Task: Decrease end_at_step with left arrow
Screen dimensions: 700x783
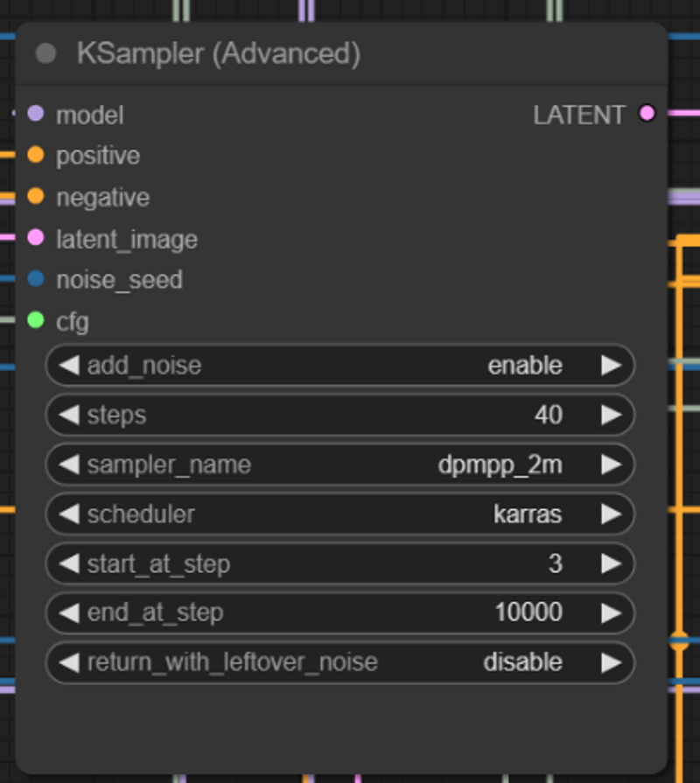Action: click(68, 613)
